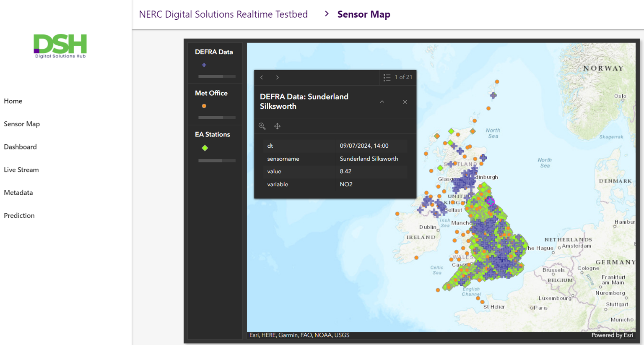
Task: Click the 'sensorname' field name
Action: click(283, 159)
